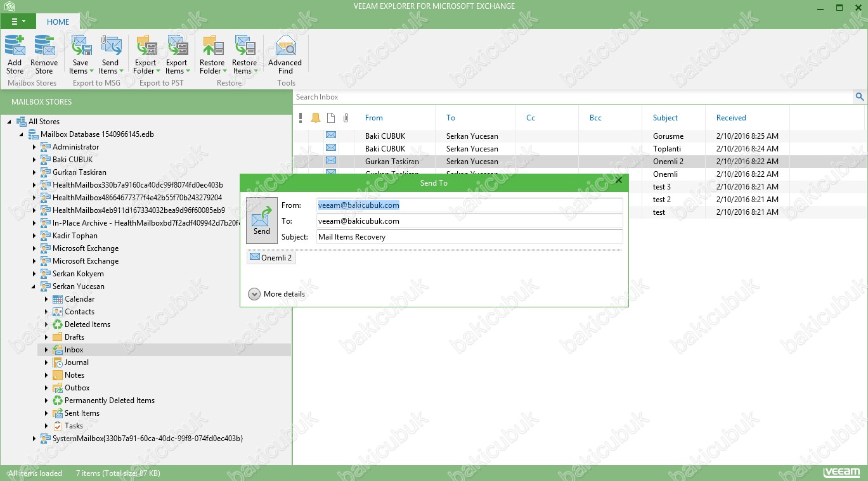Open the Advanced Find tool
The image size is (868, 481).
(x=285, y=55)
